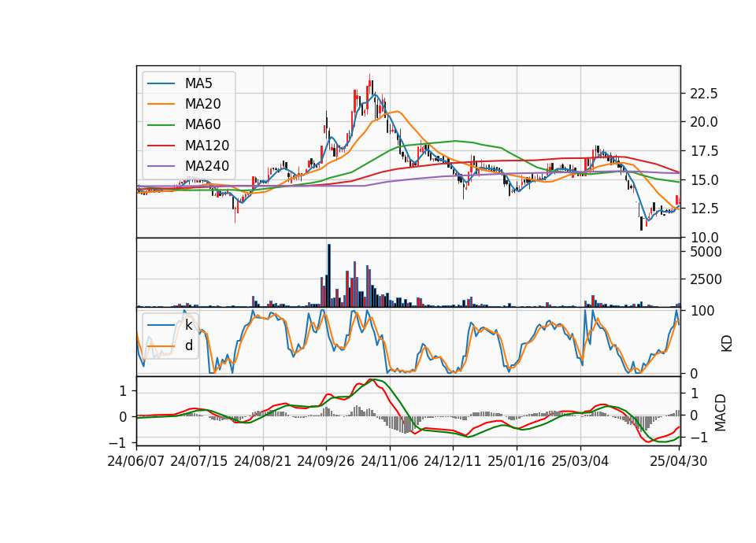The width and height of the screenshot is (756, 543).
Task: Click the 24/06/07 date label
Action: coord(136,461)
